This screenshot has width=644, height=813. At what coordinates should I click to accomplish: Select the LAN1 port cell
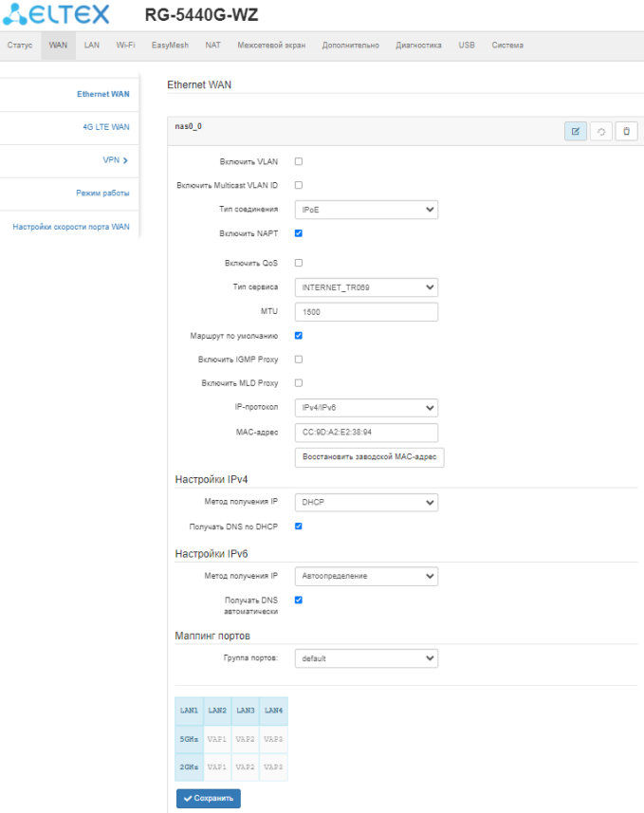(x=189, y=711)
